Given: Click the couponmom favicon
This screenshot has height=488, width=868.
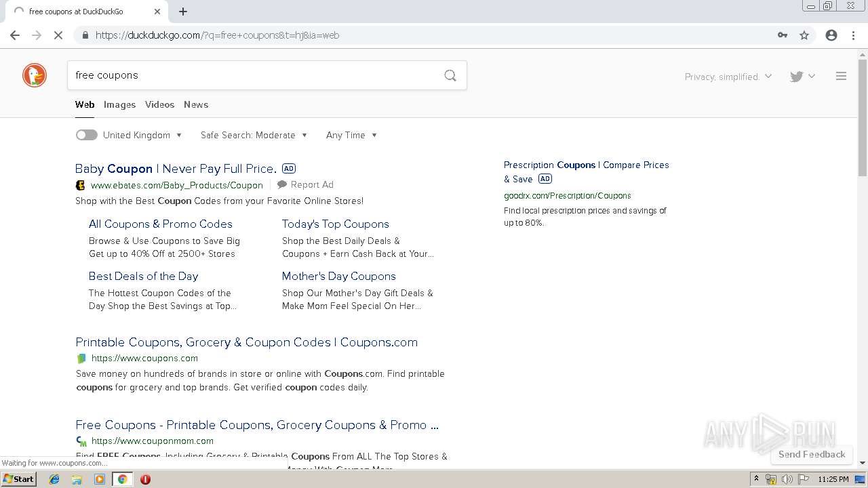Looking at the screenshot, I should (x=81, y=441).
